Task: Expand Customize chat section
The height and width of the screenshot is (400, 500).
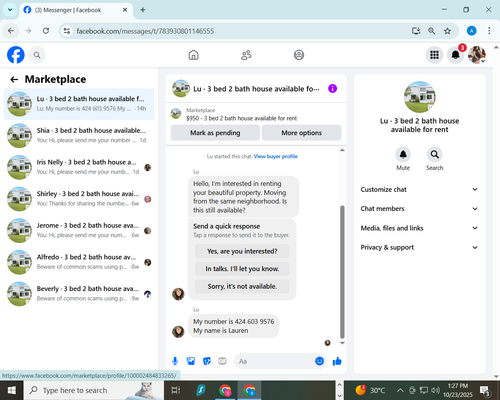Action: tap(419, 189)
